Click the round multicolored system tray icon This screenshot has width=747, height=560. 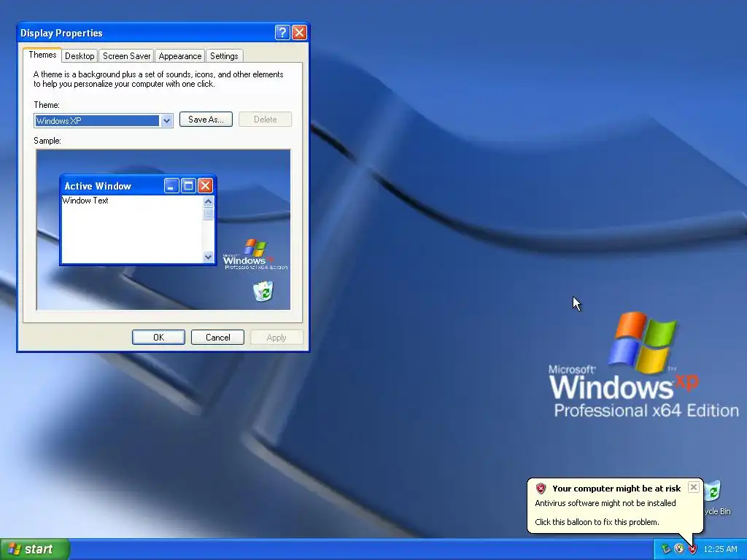pos(679,549)
